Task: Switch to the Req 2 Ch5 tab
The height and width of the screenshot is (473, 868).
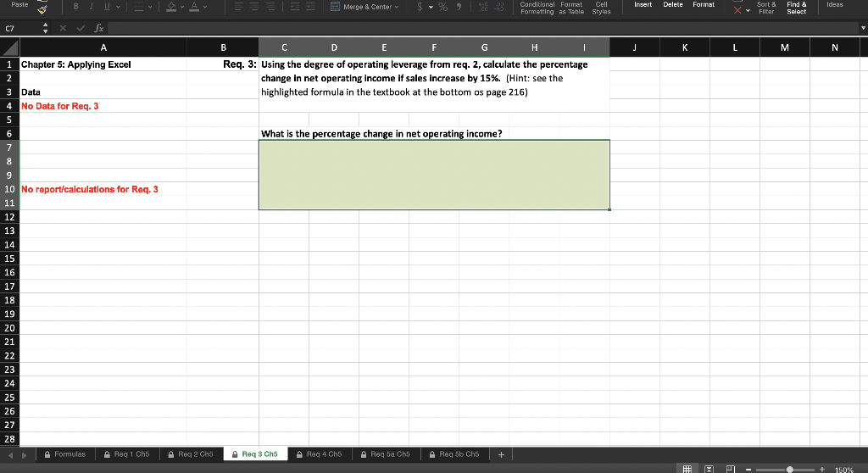Action: [x=191, y=454]
